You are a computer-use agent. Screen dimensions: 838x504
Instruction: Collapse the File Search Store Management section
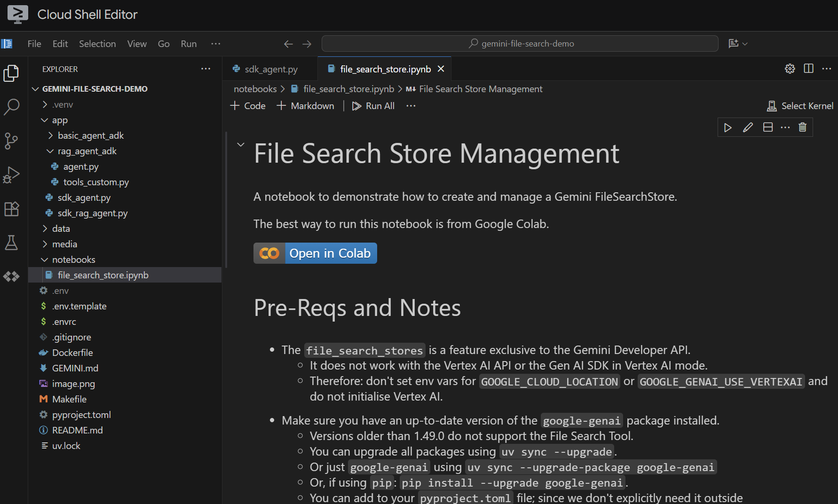[241, 145]
